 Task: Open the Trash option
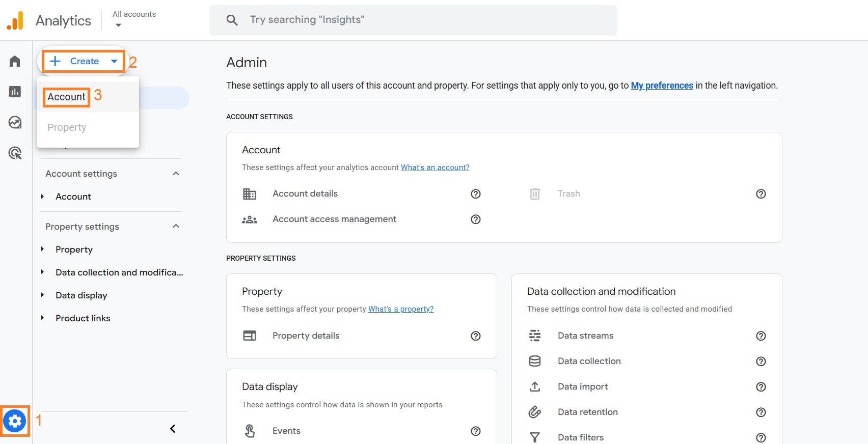[568, 194]
